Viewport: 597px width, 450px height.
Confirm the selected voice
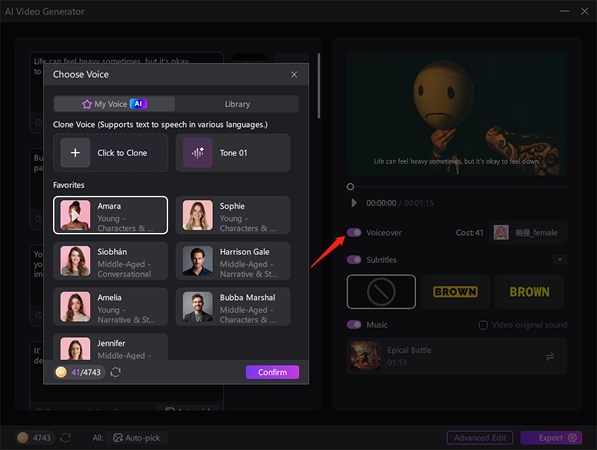click(x=272, y=372)
